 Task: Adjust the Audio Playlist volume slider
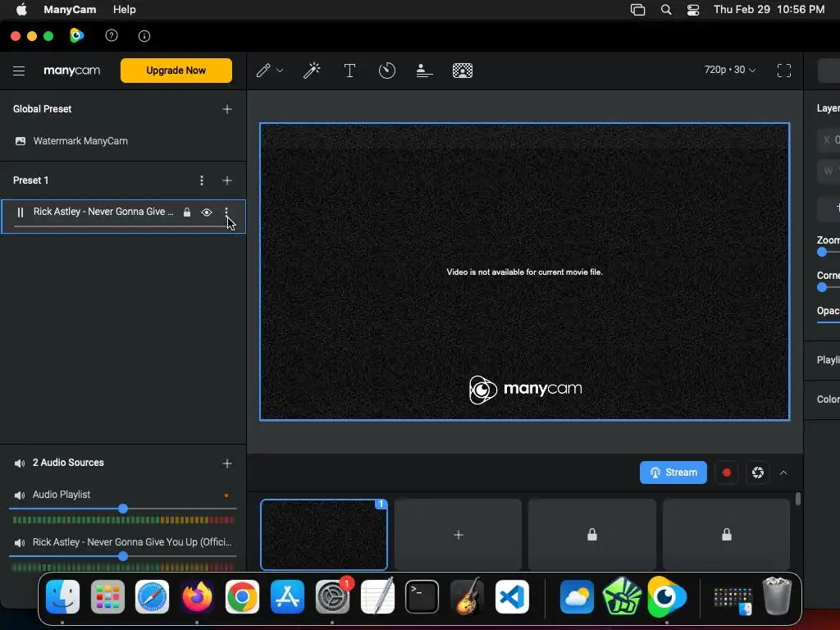(123, 509)
